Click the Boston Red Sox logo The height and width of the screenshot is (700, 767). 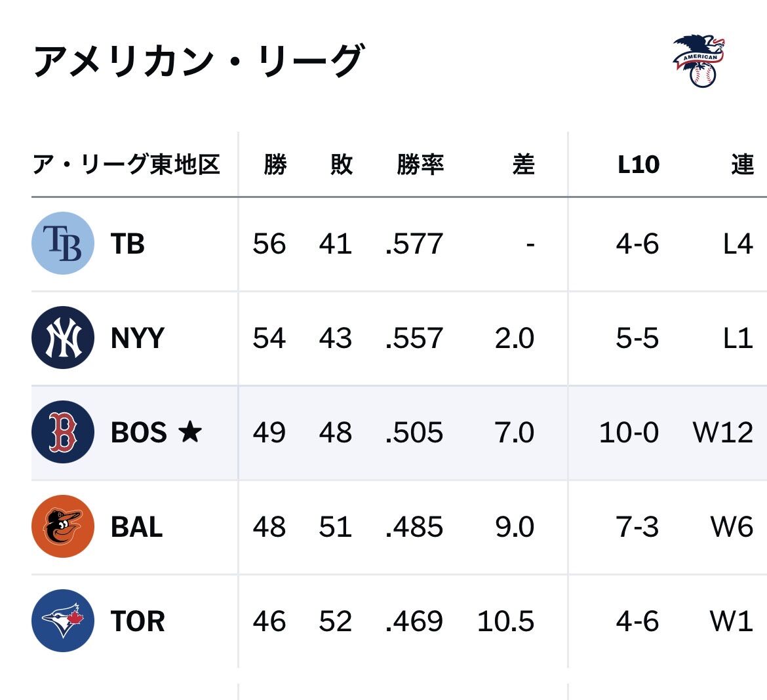click(x=63, y=432)
